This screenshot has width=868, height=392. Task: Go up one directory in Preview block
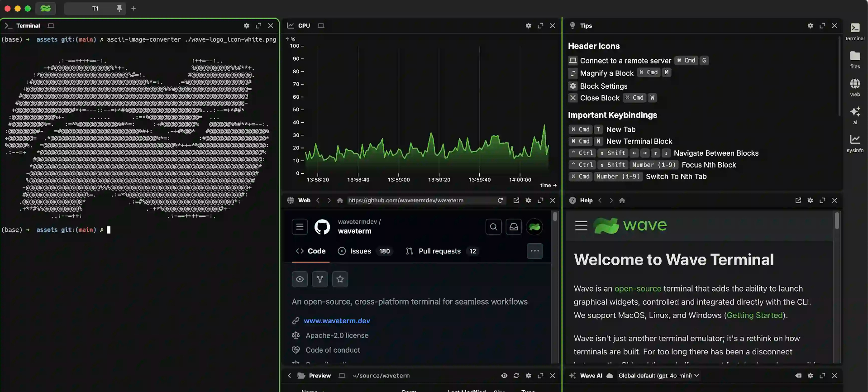[x=289, y=376]
